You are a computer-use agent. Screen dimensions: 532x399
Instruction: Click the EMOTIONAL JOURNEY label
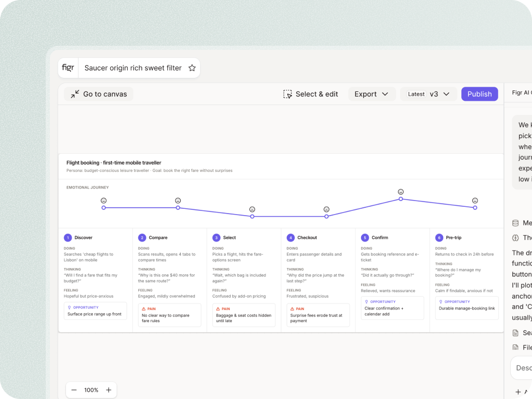point(87,187)
